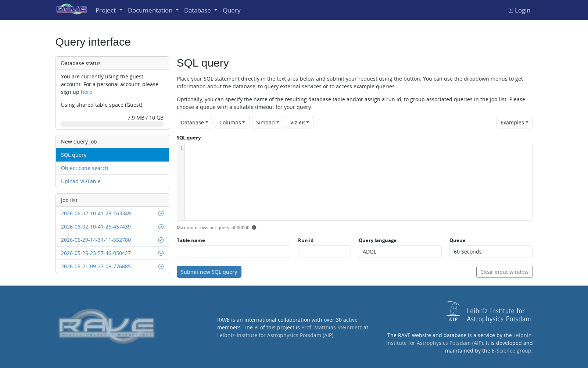
Task: Expand the VizieR dropdown button
Action: click(300, 122)
